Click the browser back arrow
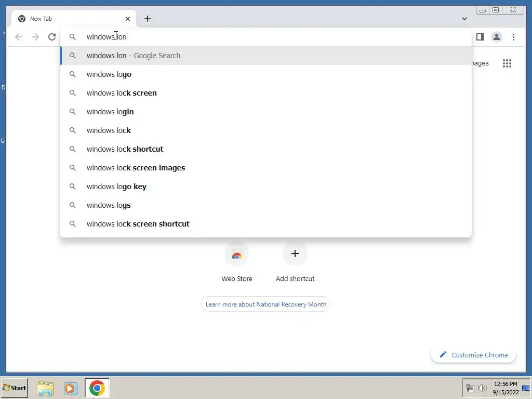This screenshot has width=532, height=399. (x=19, y=37)
